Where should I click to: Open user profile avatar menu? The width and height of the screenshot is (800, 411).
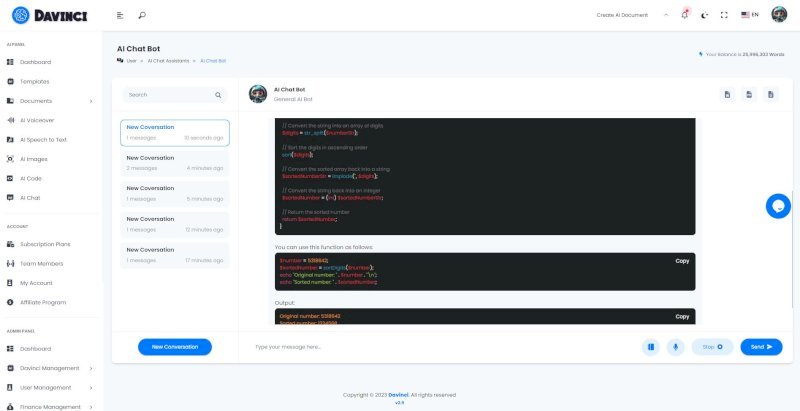coord(779,15)
